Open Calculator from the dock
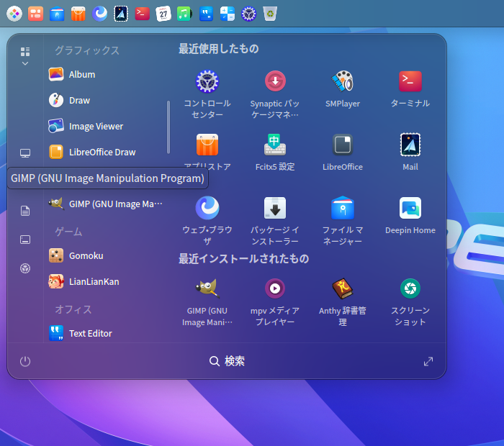 point(228,14)
